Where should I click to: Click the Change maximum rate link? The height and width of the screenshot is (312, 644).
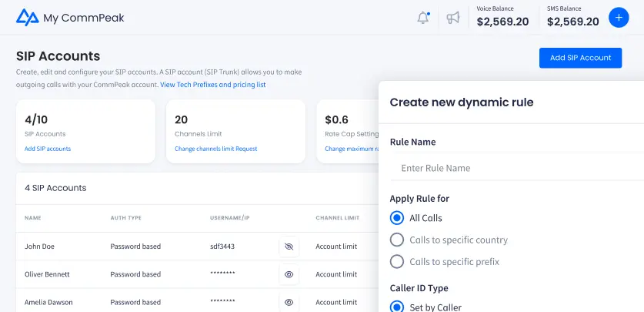tap(351, 149)
